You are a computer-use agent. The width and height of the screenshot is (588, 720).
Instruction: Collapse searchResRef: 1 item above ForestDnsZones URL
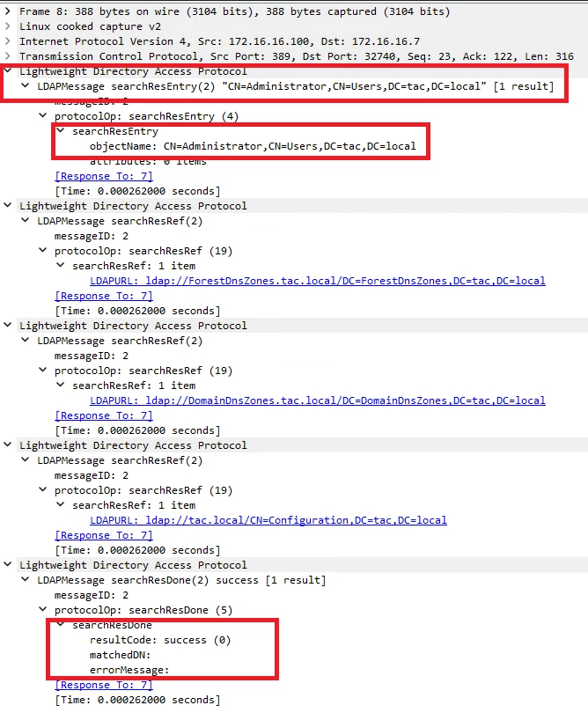pyautogui.click(x=60, y=266)
